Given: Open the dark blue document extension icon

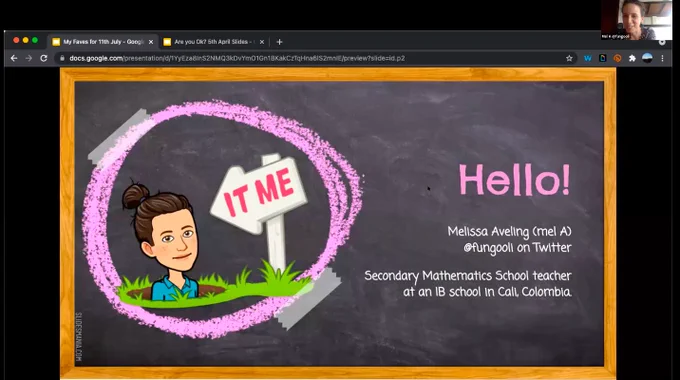Looking at the screenshot, I should pos(602,58).
